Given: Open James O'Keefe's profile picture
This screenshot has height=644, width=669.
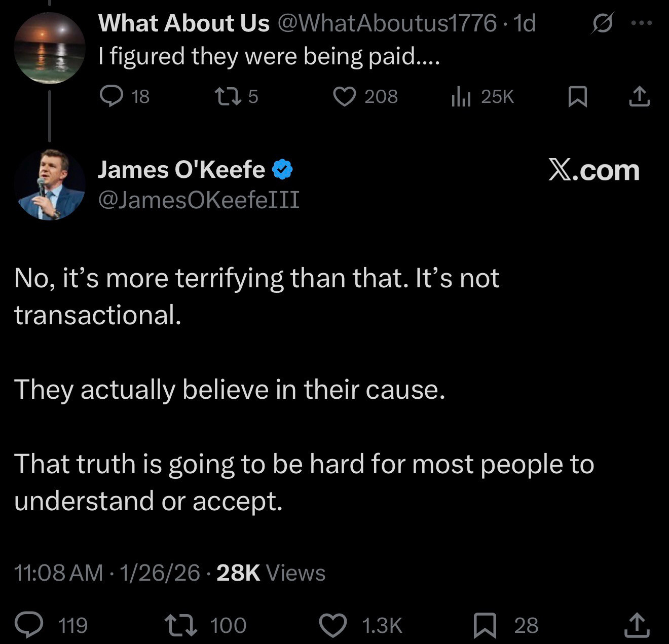Looking at the screenshot, I should click(x=50, y=184).
